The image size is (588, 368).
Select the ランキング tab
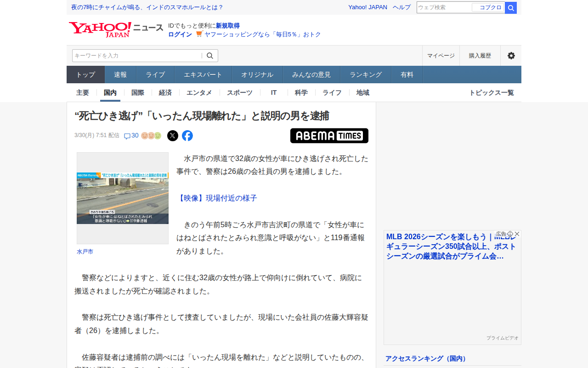point(366,75)
